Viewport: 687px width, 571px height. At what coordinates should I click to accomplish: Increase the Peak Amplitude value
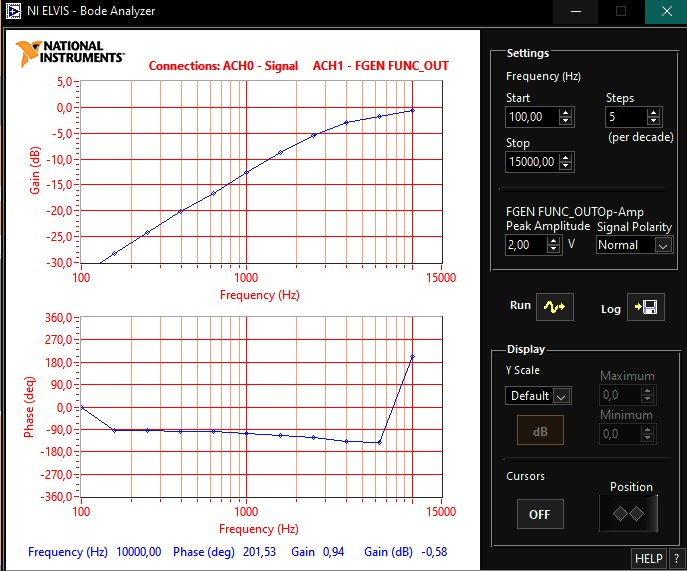553,241
